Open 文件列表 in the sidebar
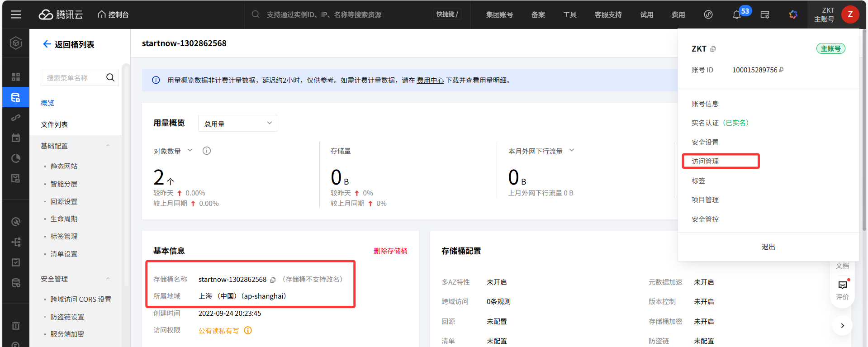 click(x=54, y=124)
